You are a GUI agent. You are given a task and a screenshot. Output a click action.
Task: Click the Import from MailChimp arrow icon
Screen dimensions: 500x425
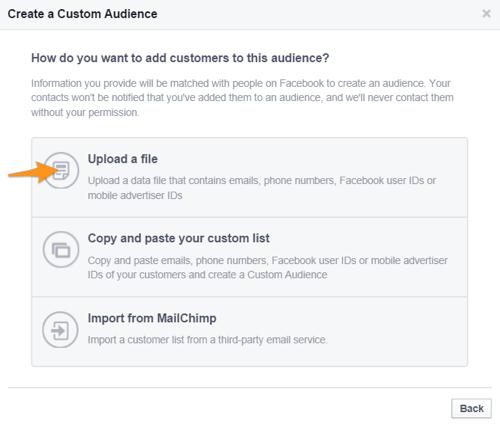point(60,330)
